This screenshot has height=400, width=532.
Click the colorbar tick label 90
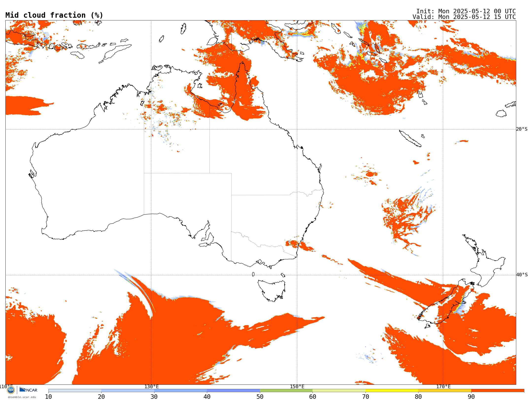471,397
